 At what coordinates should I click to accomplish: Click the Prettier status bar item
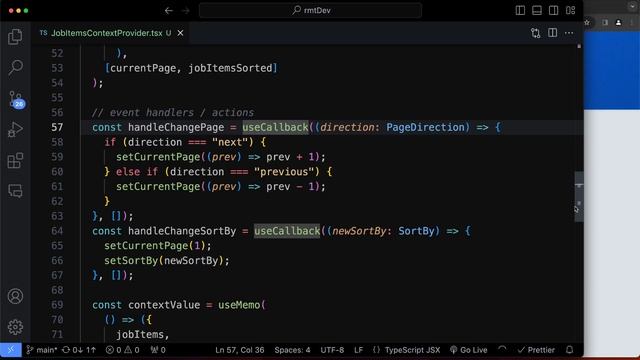point(536,350)
